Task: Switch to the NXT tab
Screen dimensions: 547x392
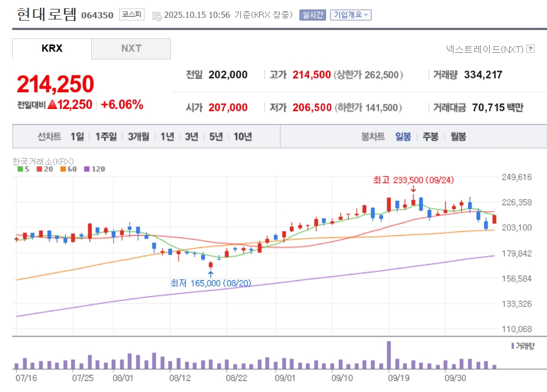Action: tap(131, 49)
